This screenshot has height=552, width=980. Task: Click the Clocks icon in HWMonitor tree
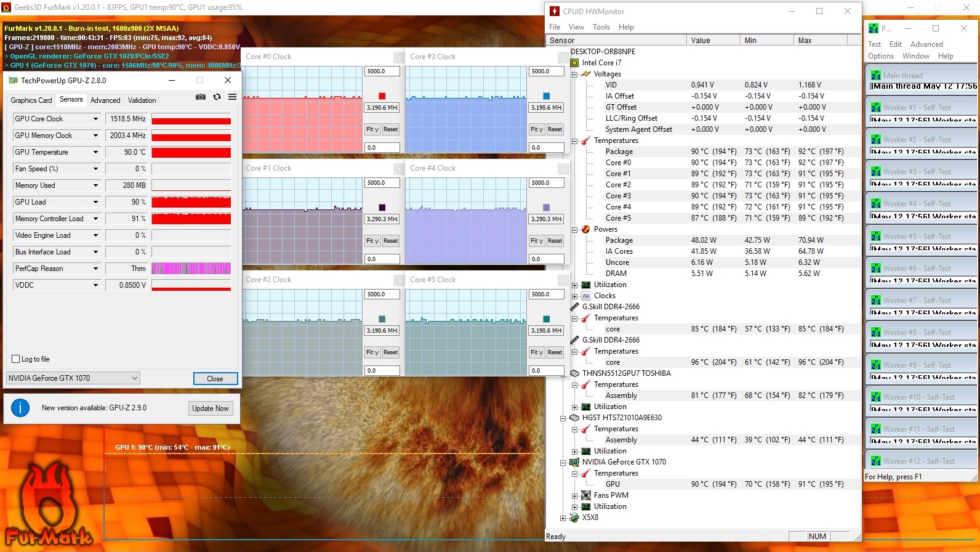586,296
